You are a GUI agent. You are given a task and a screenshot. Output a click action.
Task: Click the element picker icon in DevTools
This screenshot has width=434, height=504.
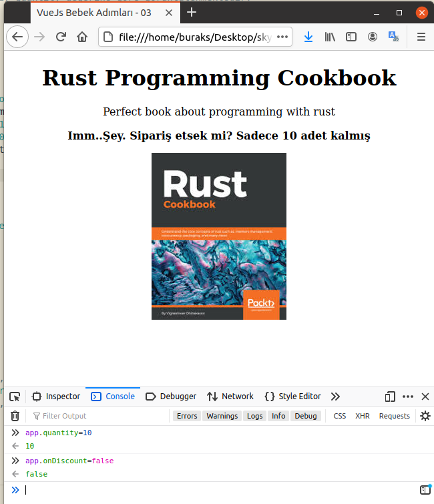tap(15, 397)
